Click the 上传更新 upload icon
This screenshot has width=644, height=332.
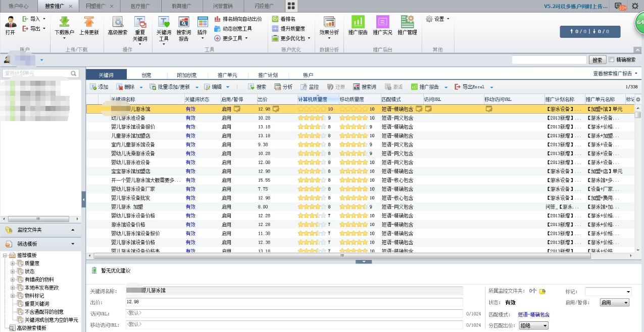tap(89, 22)
